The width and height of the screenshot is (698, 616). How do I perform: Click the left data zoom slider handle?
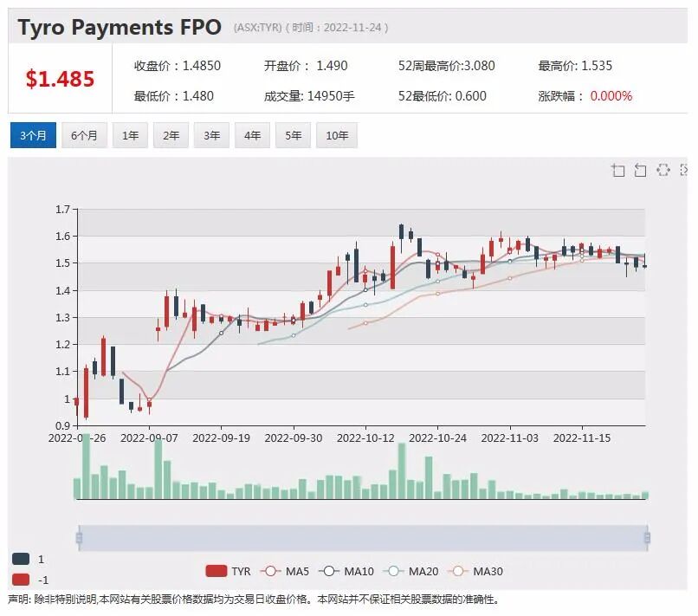[79, 538]
